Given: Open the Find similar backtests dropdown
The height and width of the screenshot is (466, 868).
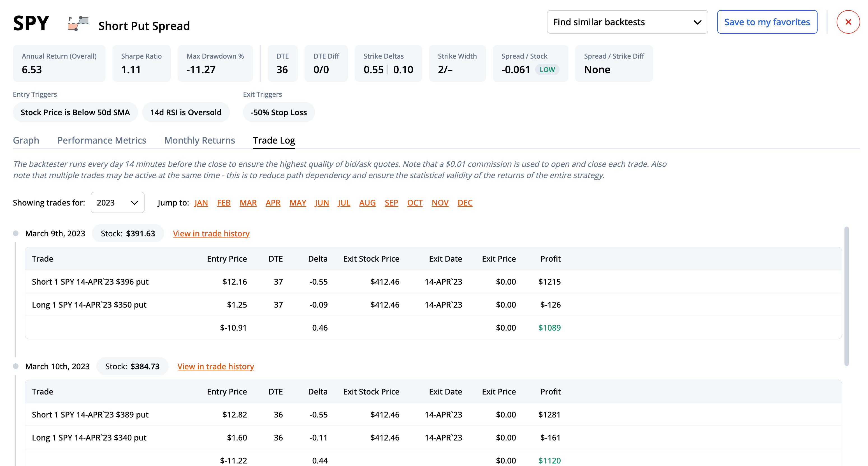Looking at the screenshot, I should [627, 22].
